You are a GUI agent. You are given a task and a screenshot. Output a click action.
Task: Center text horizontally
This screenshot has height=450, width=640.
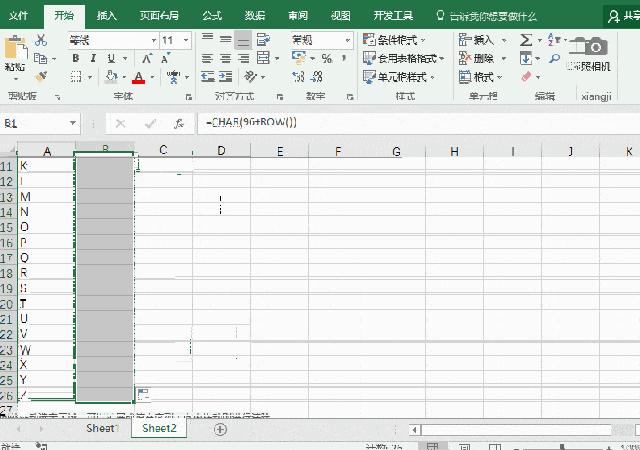click(225, 58)
